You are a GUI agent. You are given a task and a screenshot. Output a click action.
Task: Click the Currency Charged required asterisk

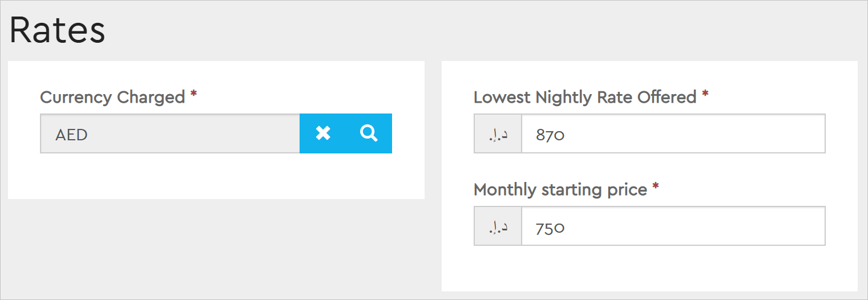193,95
